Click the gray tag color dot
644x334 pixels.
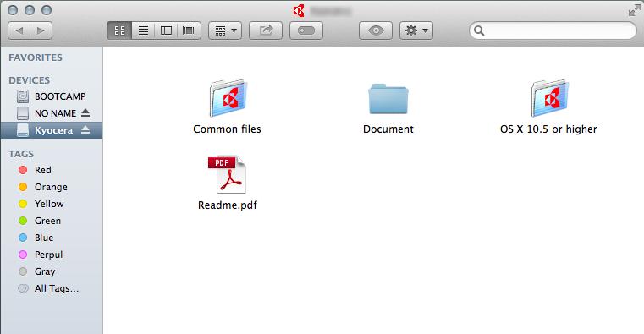(23, 271)
